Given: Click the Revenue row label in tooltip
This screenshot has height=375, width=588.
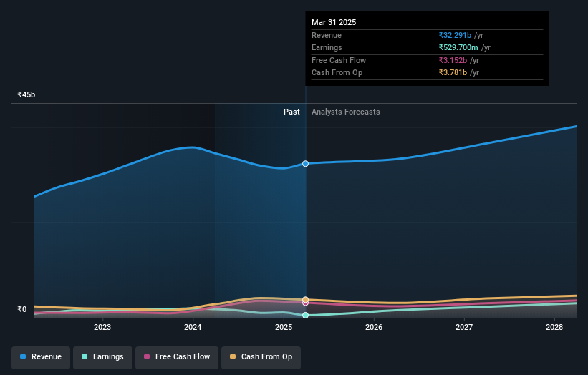Looking at the screenshot, I should 327,35.
